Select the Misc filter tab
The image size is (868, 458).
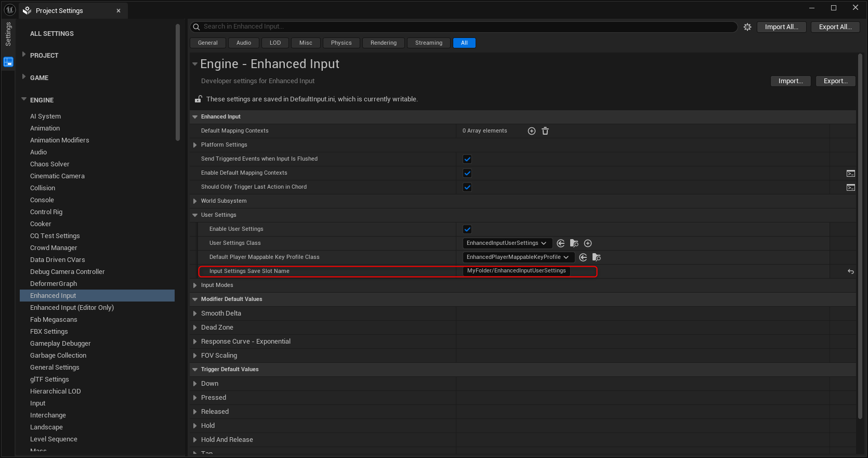(x=306, y=43)
